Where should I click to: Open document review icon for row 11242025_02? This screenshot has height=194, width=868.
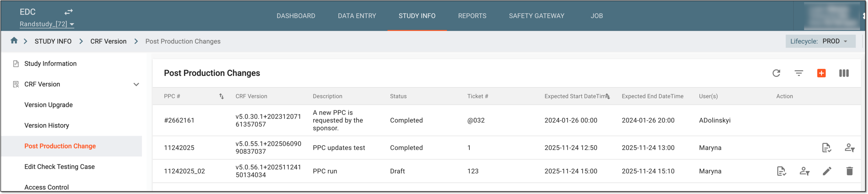tap(782, 171)
